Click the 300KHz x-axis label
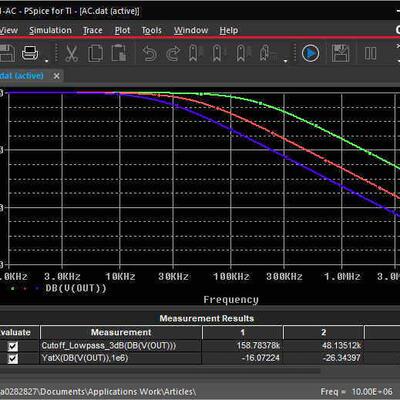Viewport: 400px width, 400px height. [284, 277]
